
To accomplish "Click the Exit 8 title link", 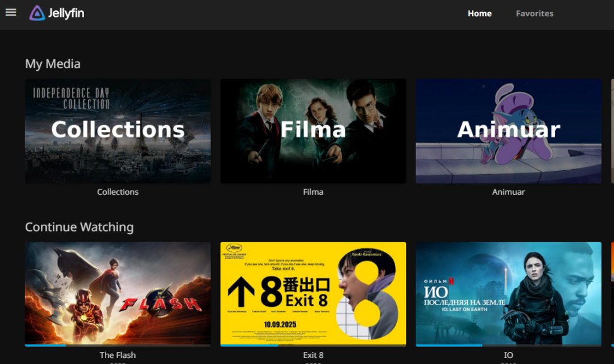I will tap(313, 355).
